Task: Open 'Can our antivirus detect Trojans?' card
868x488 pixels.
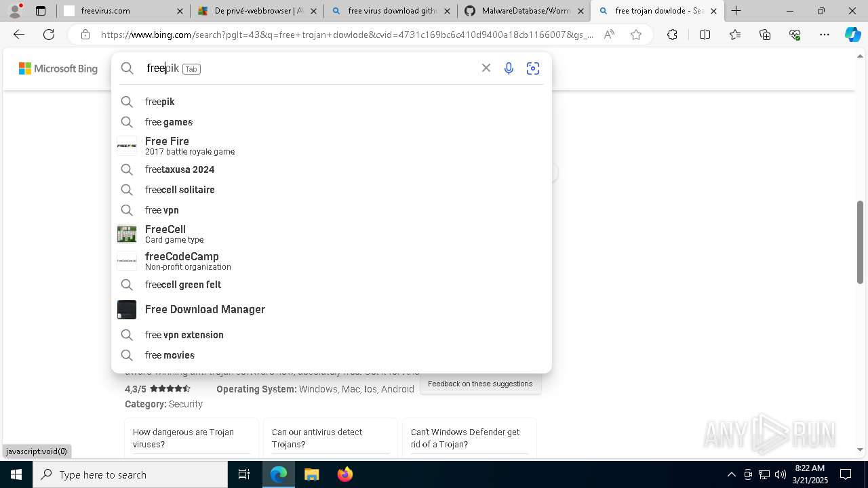Action: point(330,438)
